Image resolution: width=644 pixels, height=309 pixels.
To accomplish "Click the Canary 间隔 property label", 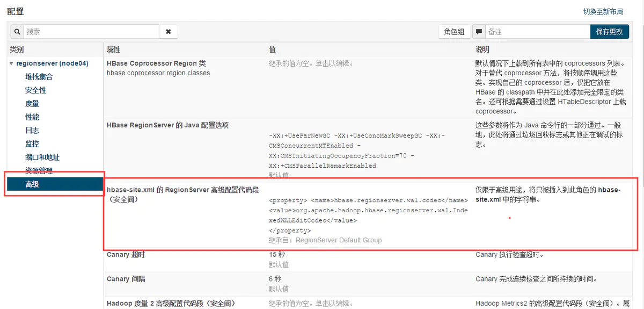I will (126, 279).
